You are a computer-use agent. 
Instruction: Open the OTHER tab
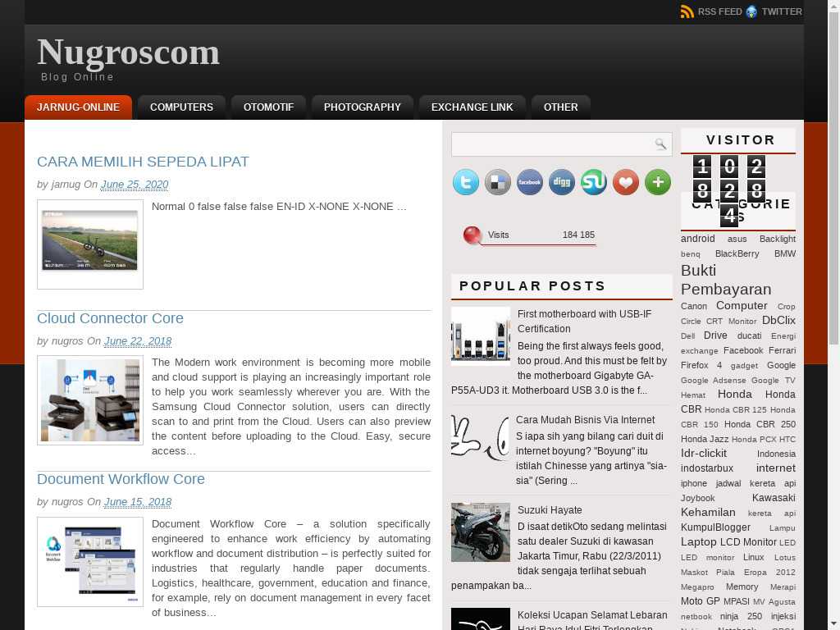[x=561, y=107]
